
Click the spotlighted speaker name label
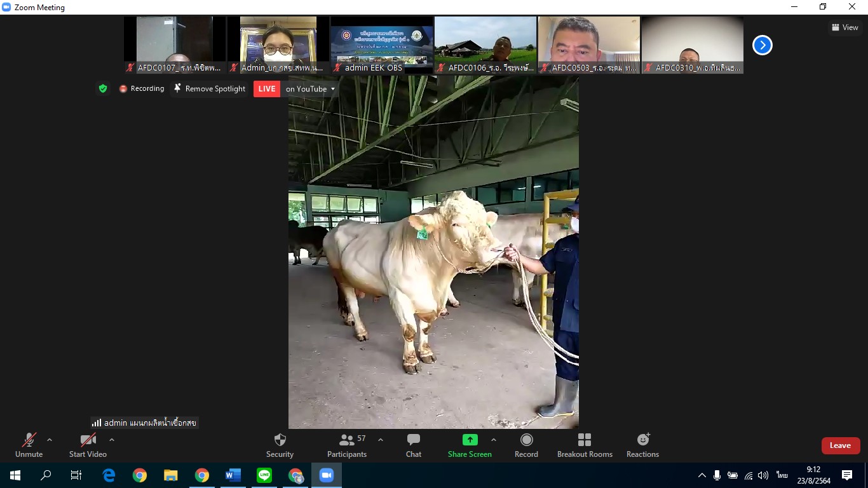coord(144,423)
